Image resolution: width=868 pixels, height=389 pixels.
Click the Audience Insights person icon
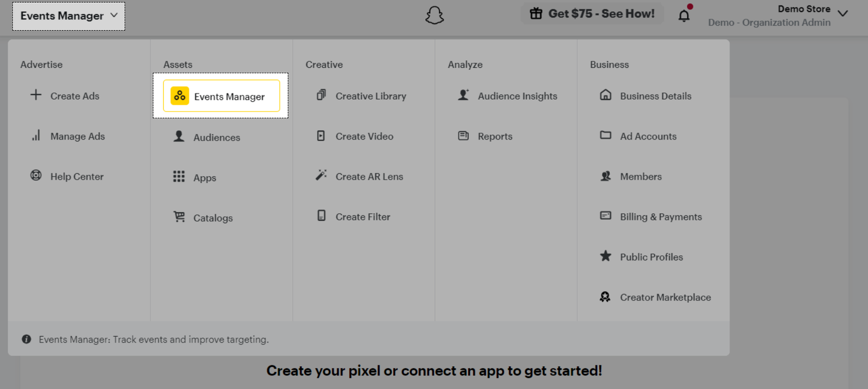463,95
